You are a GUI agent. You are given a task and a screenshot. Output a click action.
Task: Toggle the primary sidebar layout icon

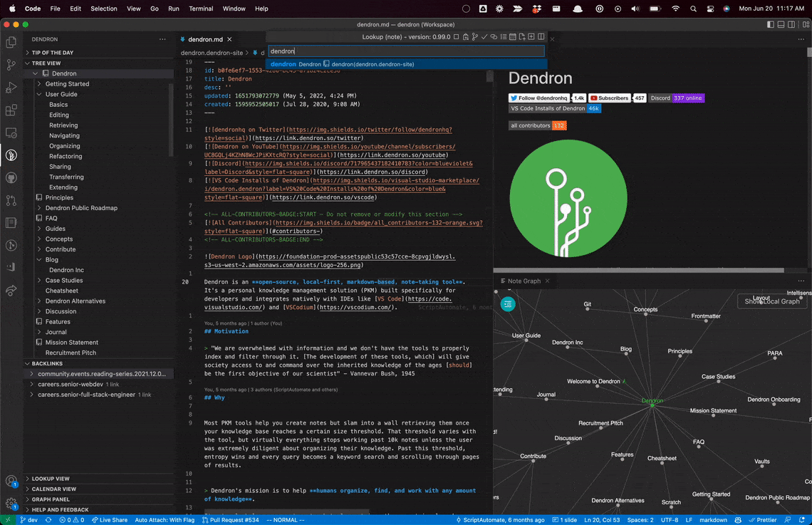(x=771, y=24)
